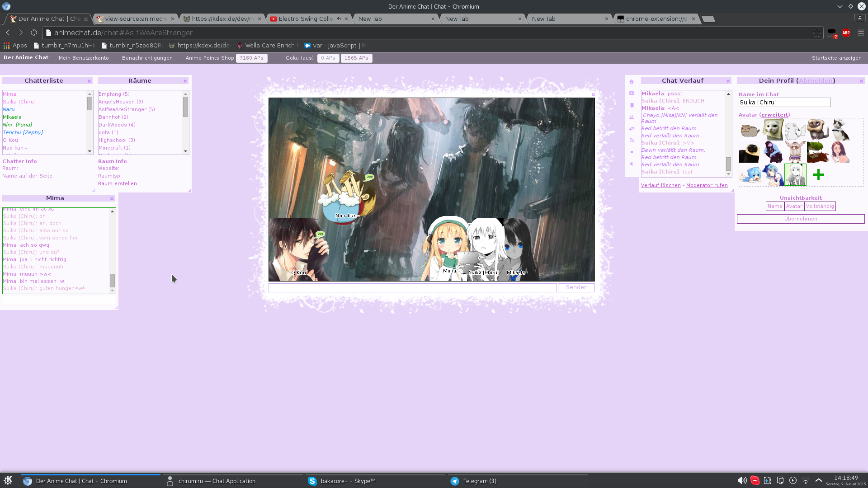Reload the page in Chromium
The image size is (868, 488).
click(34, 33)
